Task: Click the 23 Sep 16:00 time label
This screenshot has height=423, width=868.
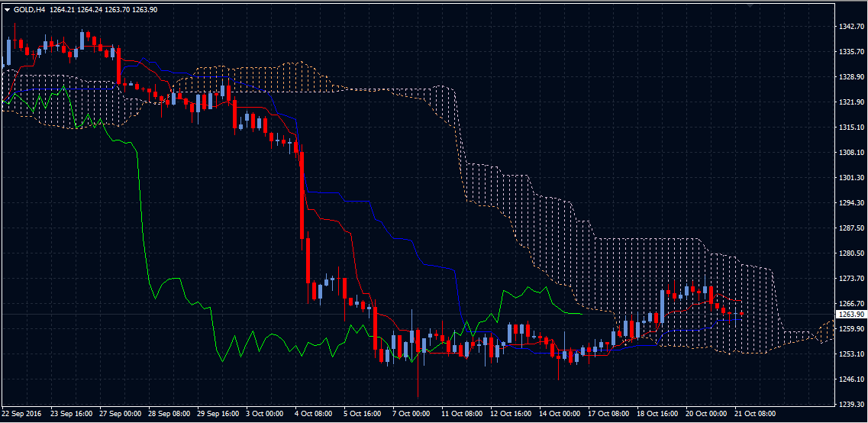Action: click(x=72, y=414)
